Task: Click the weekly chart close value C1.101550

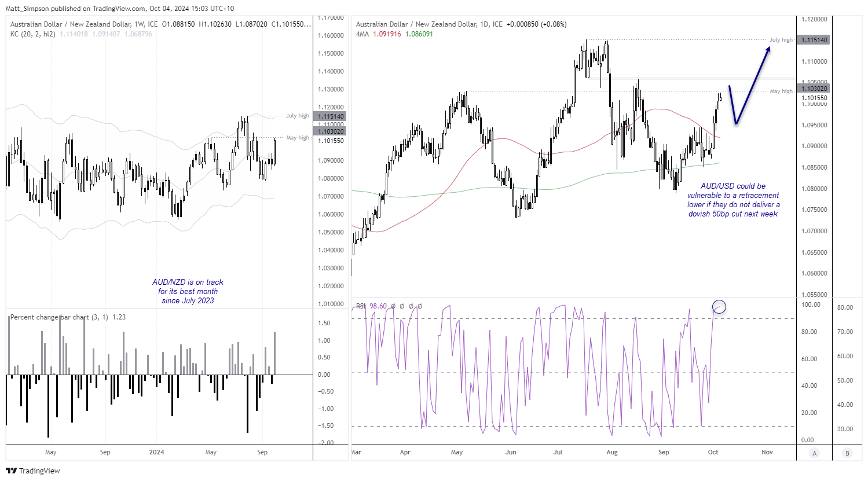Action: coord(291,24)
